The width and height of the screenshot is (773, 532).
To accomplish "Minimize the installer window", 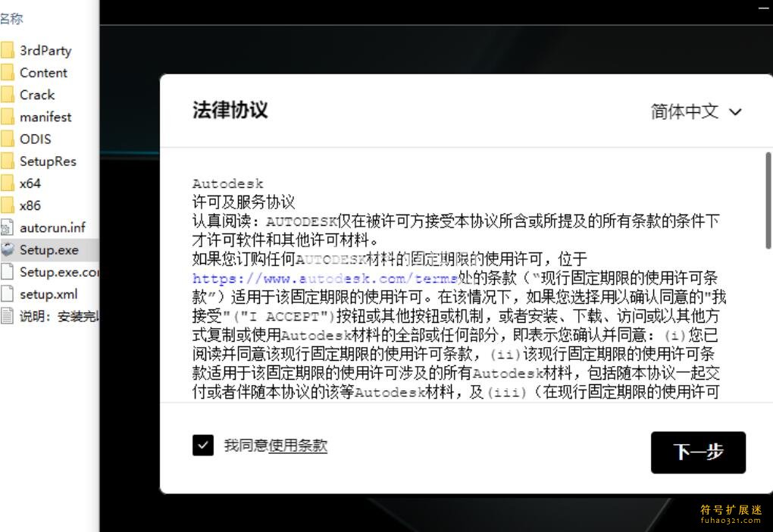I will 763,8.
